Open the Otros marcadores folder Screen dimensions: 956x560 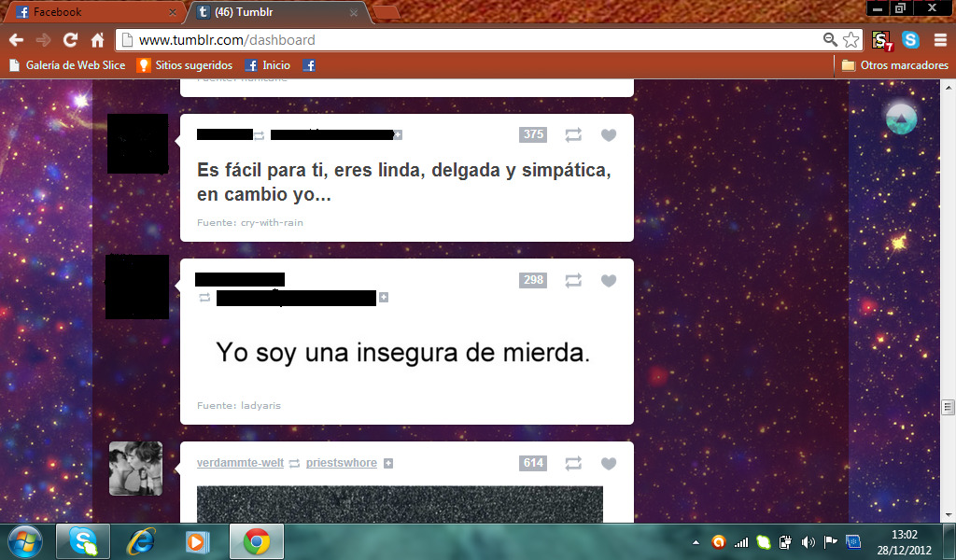coord(895,65)
